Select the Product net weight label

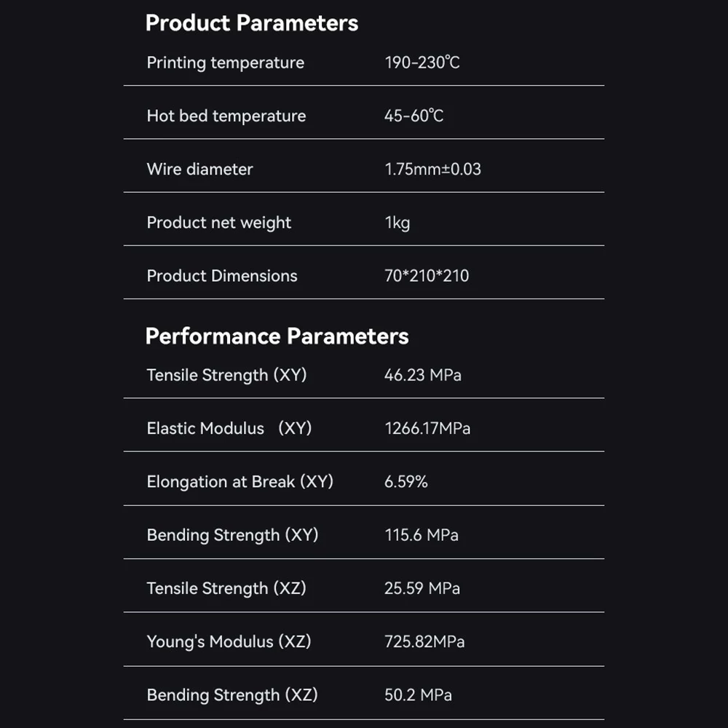pos(218,223)
